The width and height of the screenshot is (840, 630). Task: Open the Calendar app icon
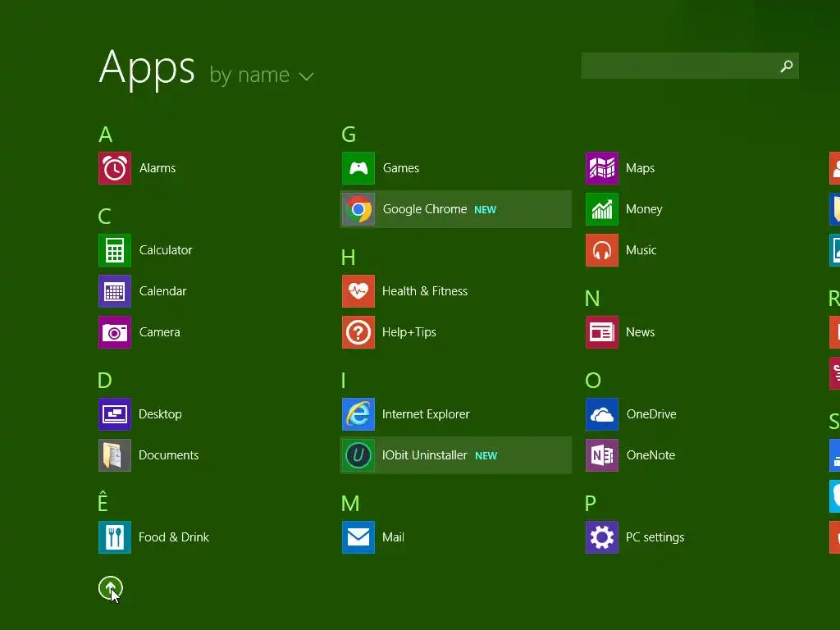[115, 291]
